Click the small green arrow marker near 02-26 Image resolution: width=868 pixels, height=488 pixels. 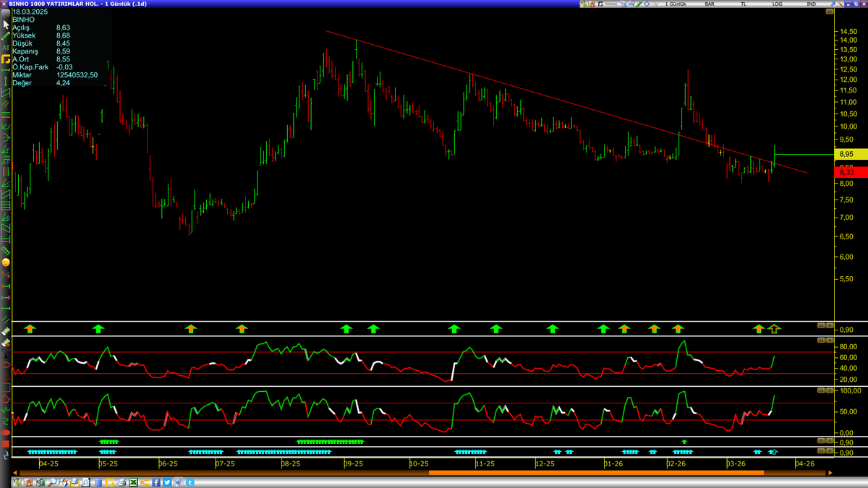684,441
